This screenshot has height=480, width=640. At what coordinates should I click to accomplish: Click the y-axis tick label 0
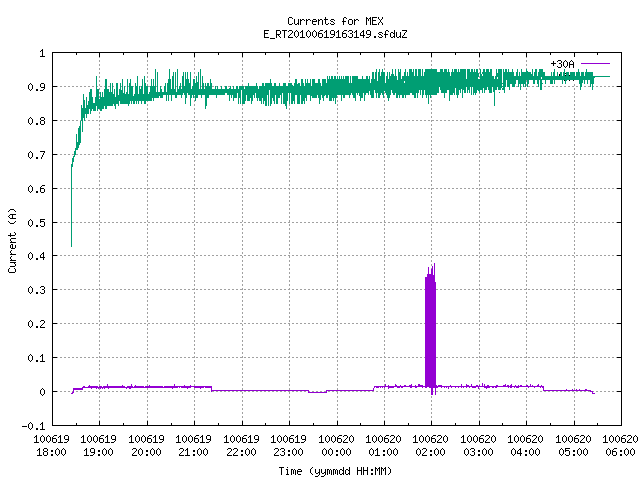pyautogui.click(x=42, y=392)
